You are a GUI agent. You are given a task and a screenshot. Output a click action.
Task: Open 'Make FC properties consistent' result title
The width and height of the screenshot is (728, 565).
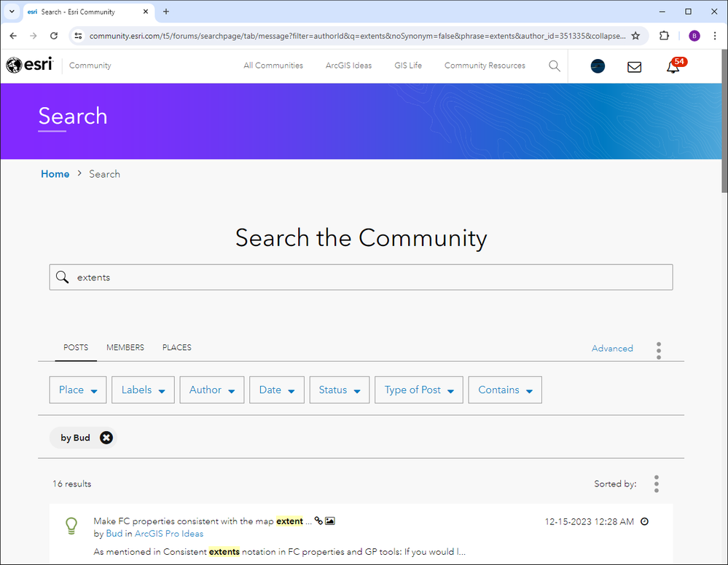[x=203, y=521]
